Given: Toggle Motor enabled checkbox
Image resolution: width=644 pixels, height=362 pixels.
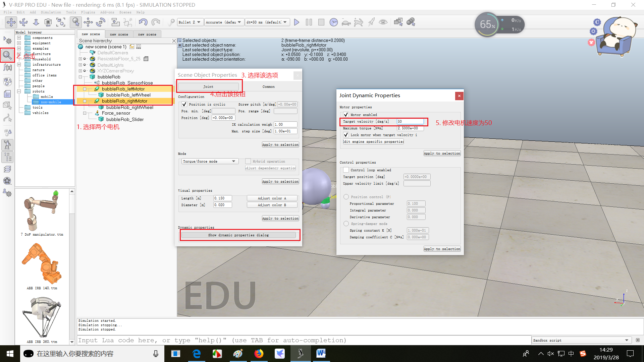Looking at the screenshot, I should (346, 115).
